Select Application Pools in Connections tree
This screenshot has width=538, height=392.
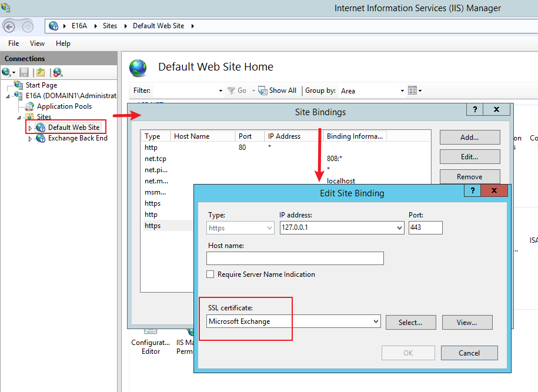click(x=65, y=106)
